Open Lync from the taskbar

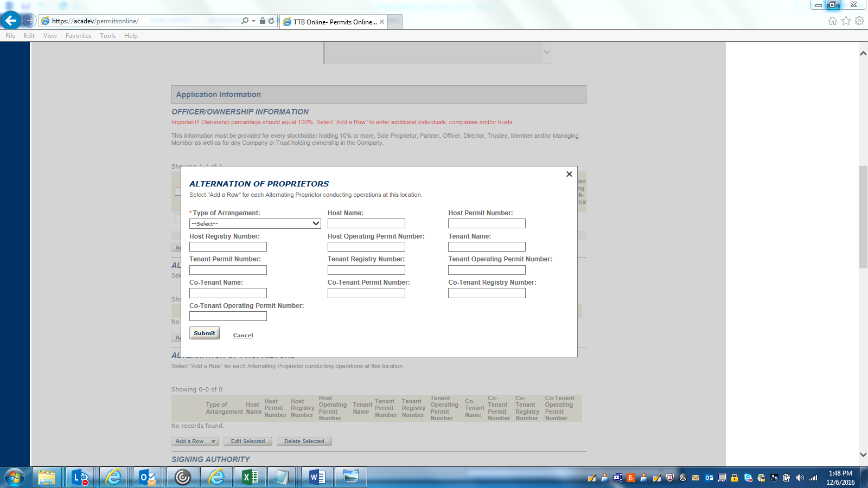(x=80, y=477)
